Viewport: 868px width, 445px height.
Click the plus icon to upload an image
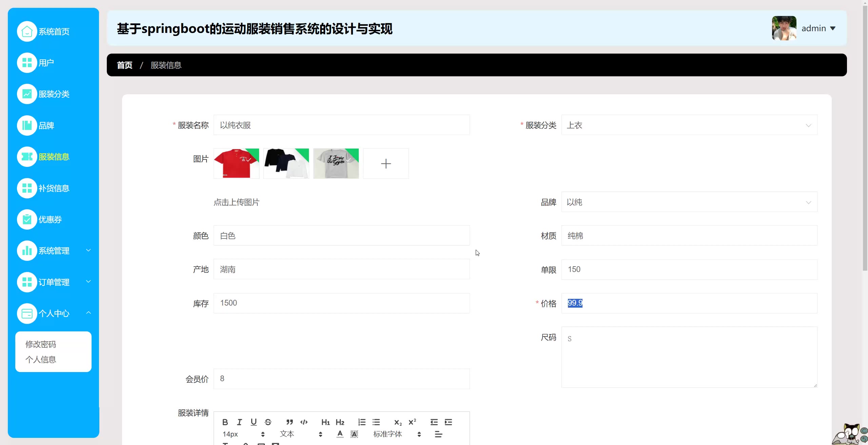[x=386, y=163]
